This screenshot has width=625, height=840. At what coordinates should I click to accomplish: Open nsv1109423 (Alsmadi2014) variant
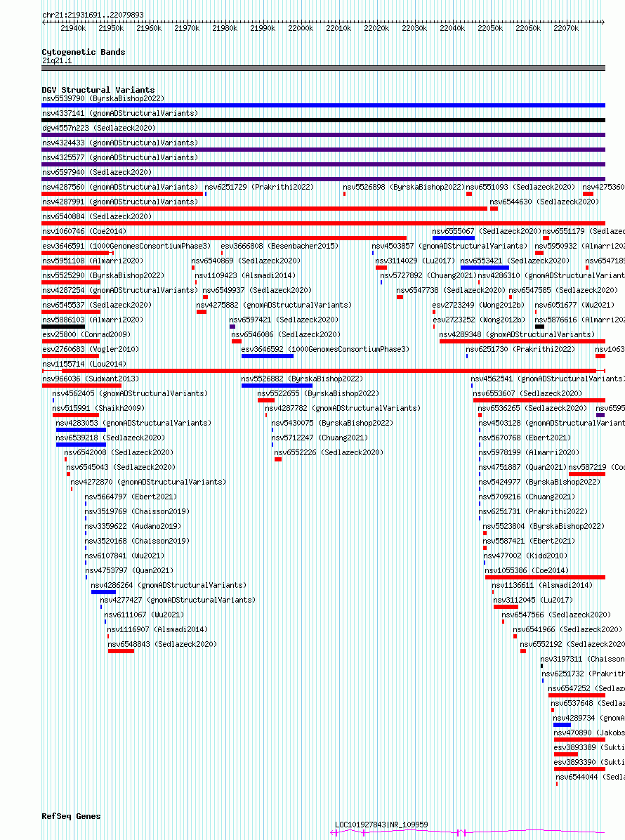[245, 275]
